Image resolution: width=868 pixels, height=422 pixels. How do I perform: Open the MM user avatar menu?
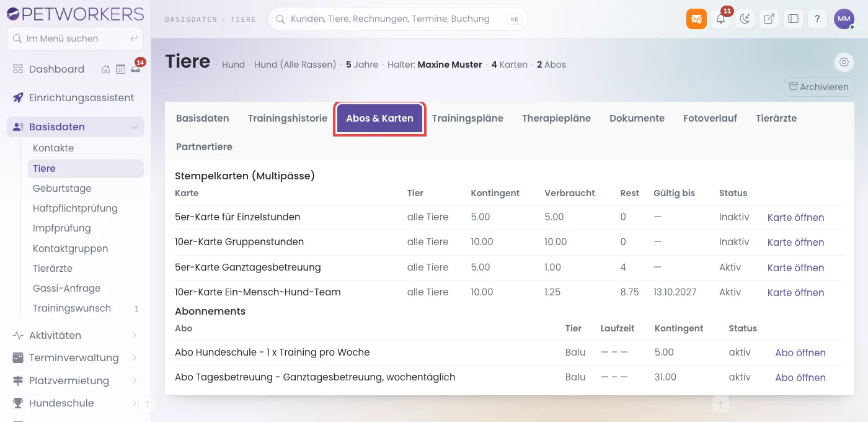(x=844, y=19)
